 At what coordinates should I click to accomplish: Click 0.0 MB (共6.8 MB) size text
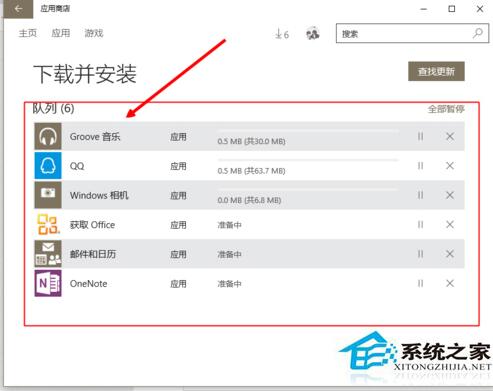click(249, 200)
